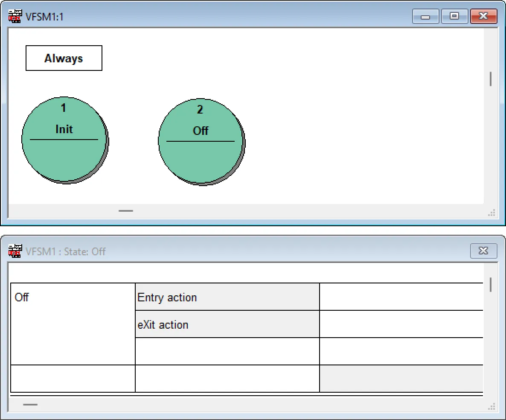
Task: Click vertical scrollbar thumb in diagram window
Action: 491,79
